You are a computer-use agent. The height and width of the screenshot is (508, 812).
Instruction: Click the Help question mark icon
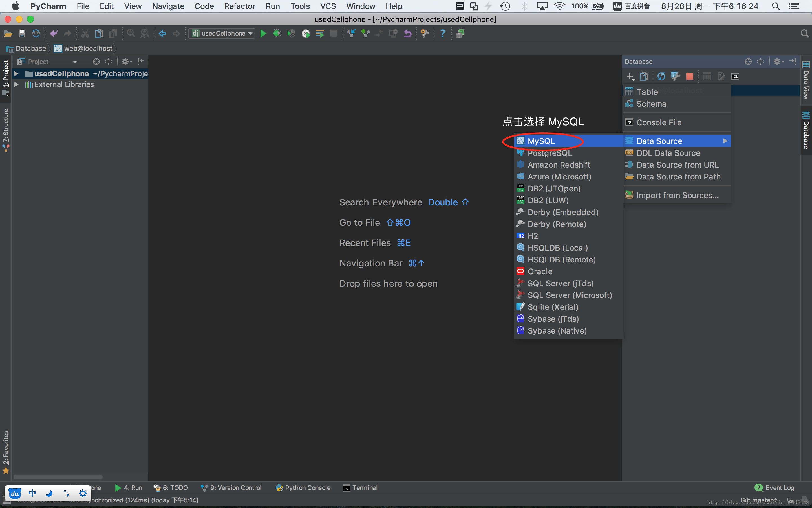point(443,33)
